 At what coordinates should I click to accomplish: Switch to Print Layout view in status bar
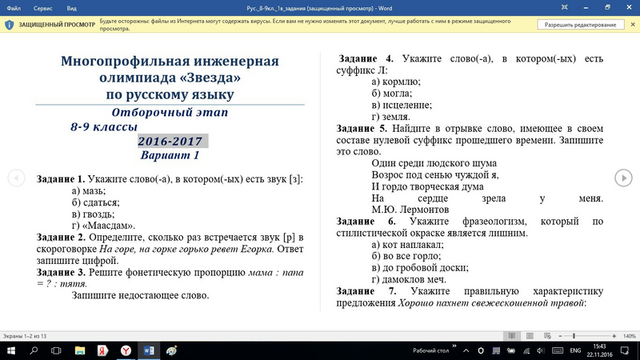529,336
